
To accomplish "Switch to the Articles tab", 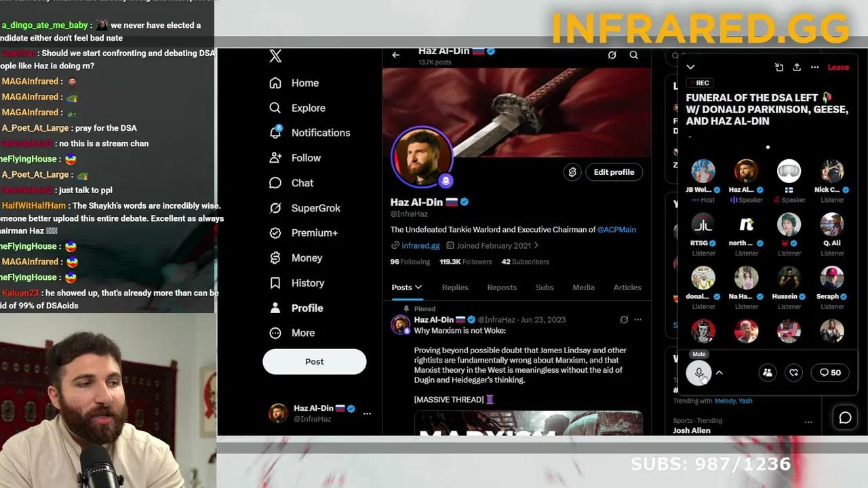I will [x=627, y=287].
